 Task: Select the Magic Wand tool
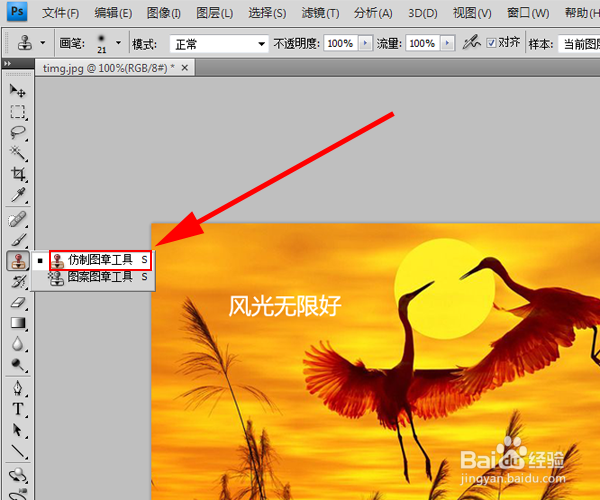tap(17, 153)
